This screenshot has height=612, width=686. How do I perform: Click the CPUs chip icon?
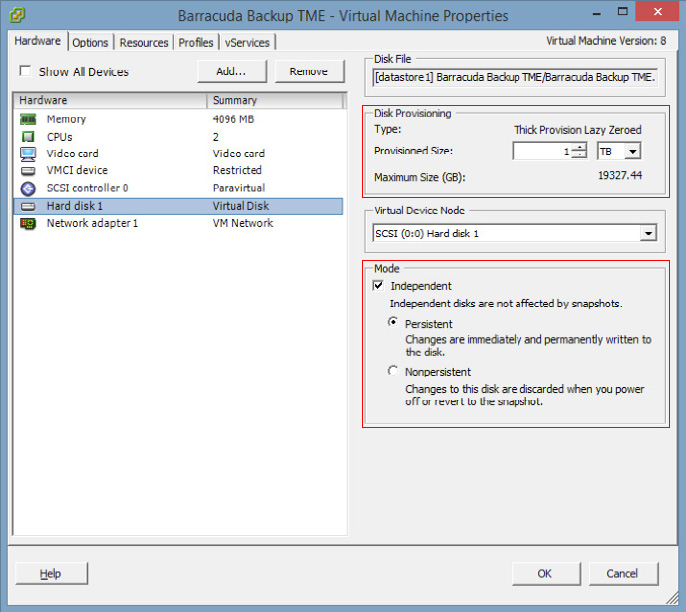coord(28,137)
